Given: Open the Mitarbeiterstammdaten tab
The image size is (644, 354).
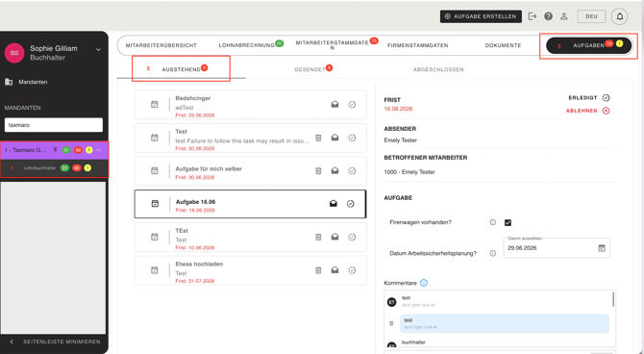Looking at the screenshot, I should [x=333, y=45].
